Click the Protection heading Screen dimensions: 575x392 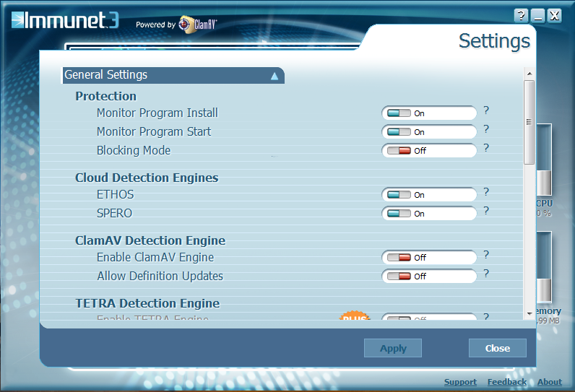105,96
